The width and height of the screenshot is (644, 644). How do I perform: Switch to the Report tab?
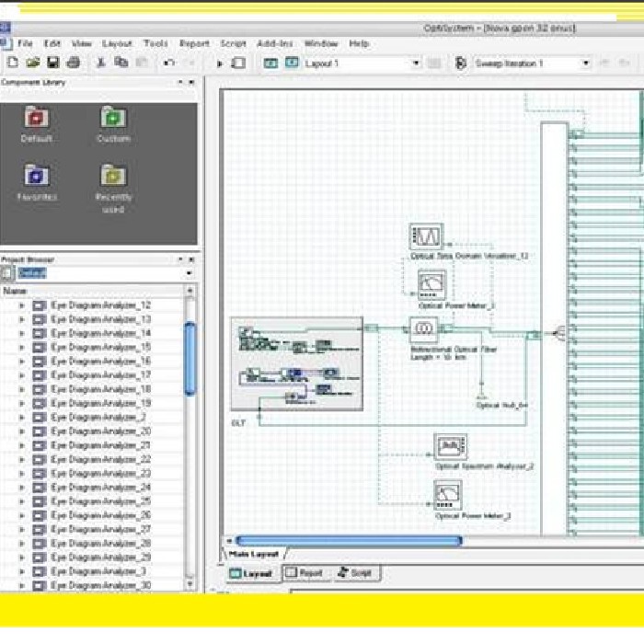coord(305,573)
